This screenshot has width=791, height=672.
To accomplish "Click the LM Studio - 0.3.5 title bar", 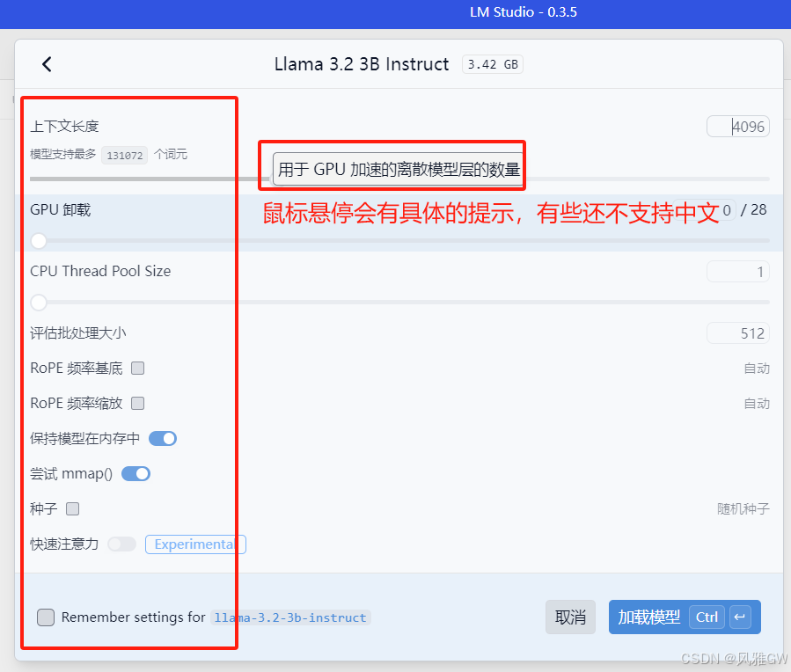I will (524, 12).
